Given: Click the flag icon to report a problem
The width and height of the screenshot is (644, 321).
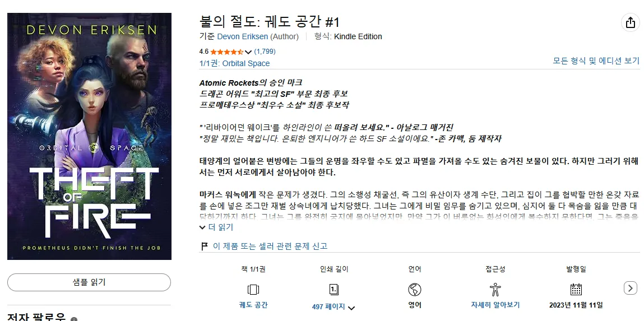Looking at the screenshot, I should coord(204,246).
